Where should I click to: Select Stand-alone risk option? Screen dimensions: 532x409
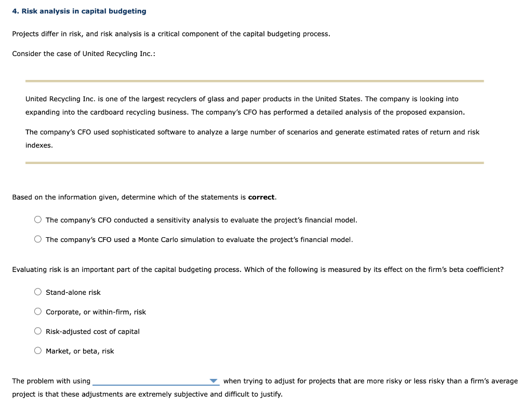click(x=37, y=291)
